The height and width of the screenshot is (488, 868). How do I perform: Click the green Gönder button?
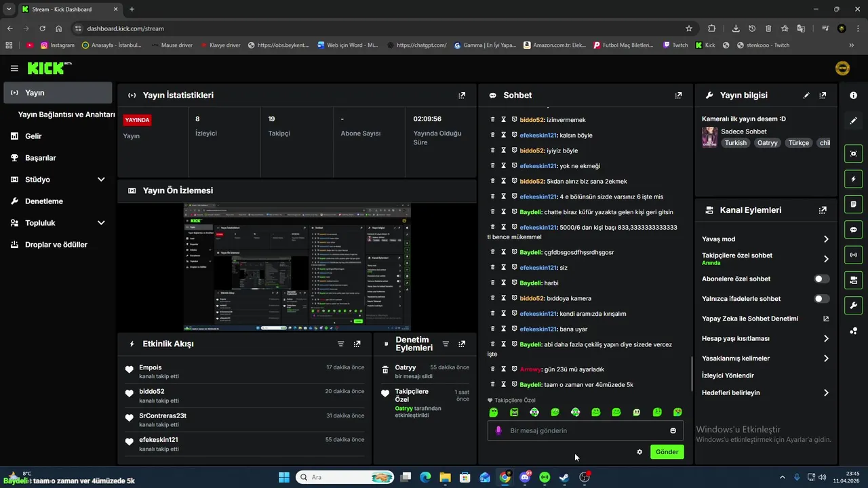click(x=667, y=452)
